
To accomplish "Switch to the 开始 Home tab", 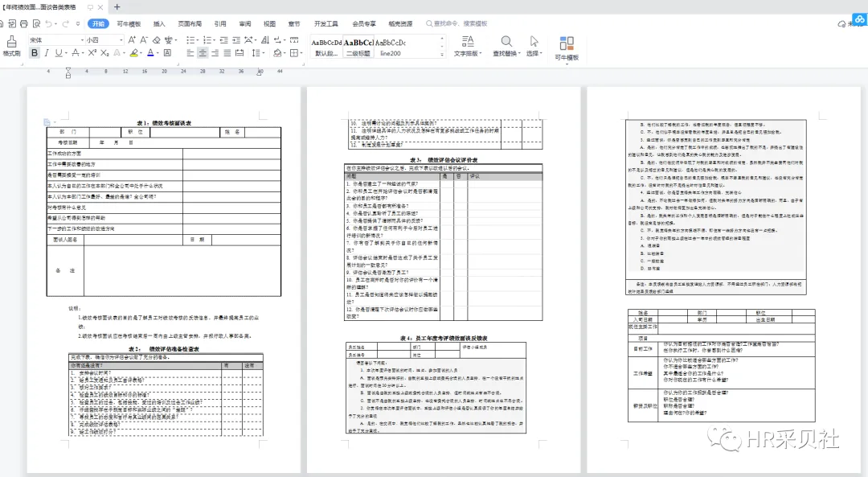I will 99,24.
